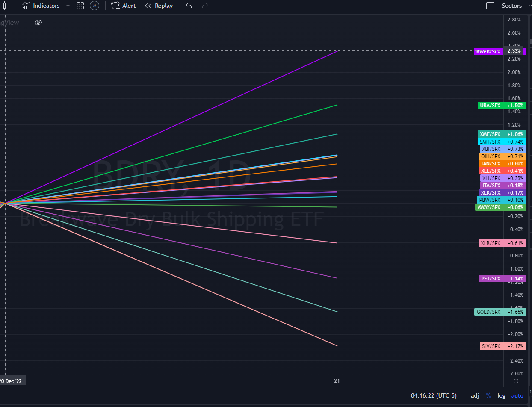Viewport: 532px width, 407px height.
Task: Click the TAN/SPX series label
Action: tap(490, 163)
